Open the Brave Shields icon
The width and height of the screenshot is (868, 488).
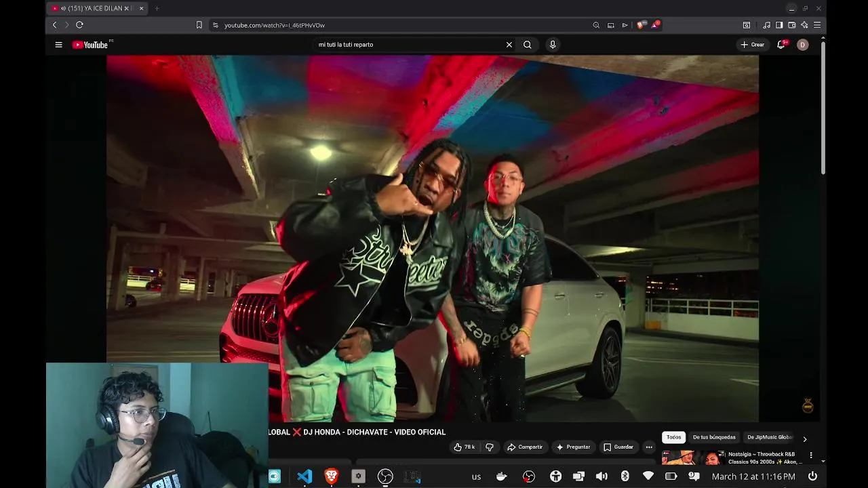click(640, 25)
